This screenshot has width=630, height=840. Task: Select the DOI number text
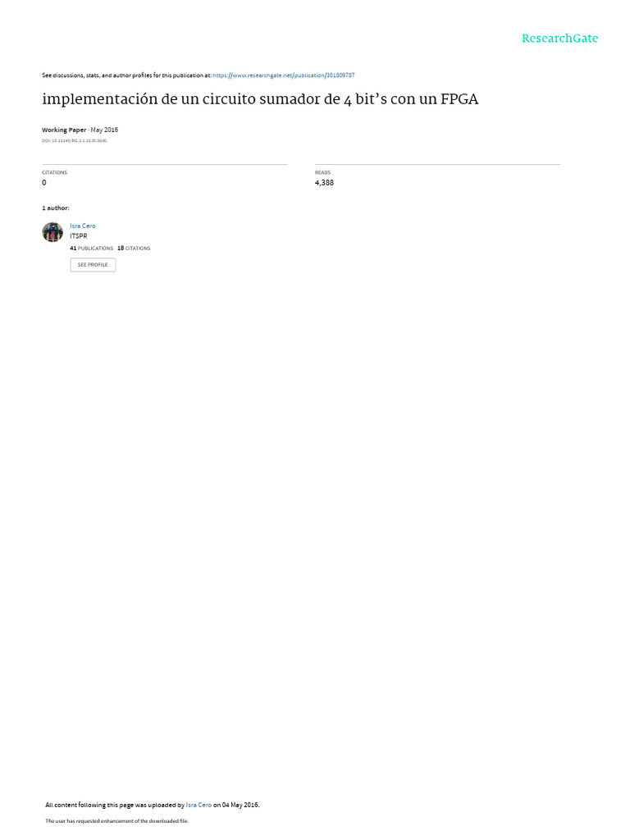(75, 141)
